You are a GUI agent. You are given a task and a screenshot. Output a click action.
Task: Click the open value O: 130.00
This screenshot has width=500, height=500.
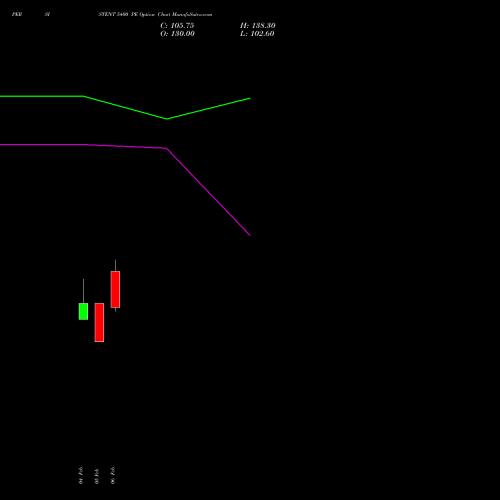tap(177, 34)
